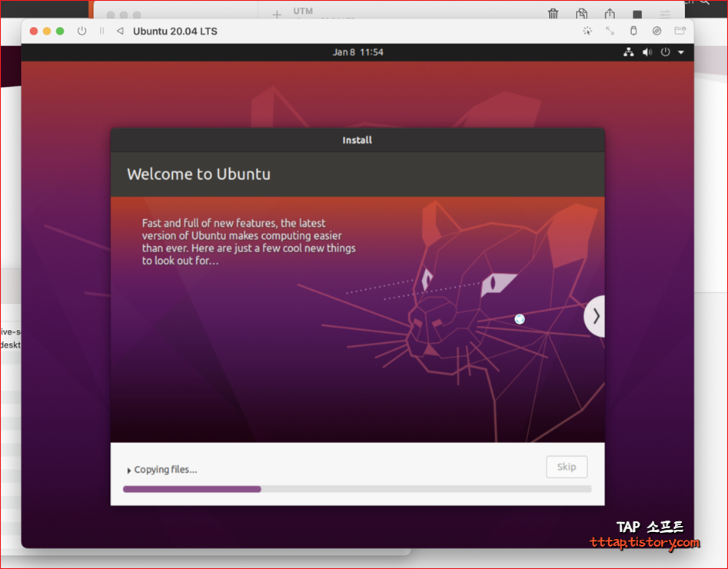The height and width of the screenshot is (569, 728).
Task: Advance to the next installer slide arrow
Action: 595,316
